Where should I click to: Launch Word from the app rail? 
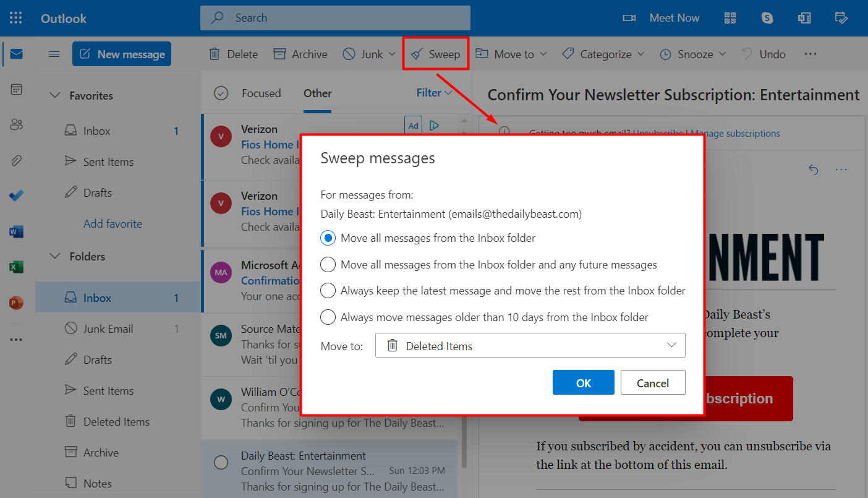click(x=17, y=232)
